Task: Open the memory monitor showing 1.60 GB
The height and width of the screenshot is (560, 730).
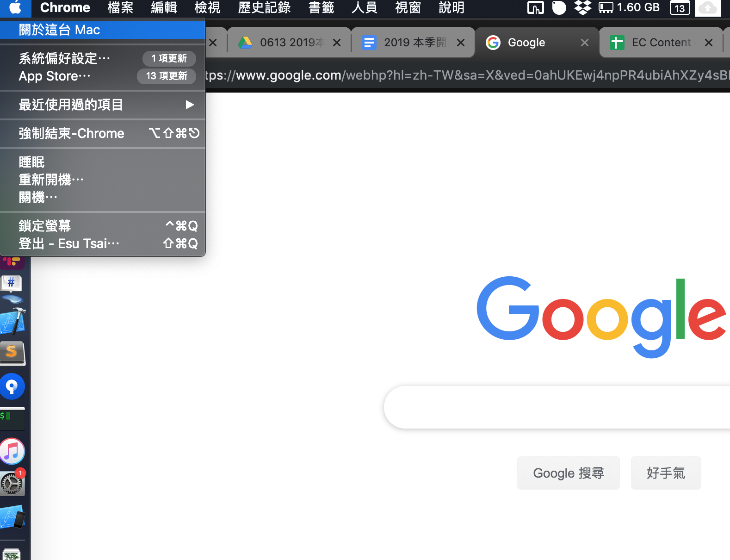Action: click(629, 7)
